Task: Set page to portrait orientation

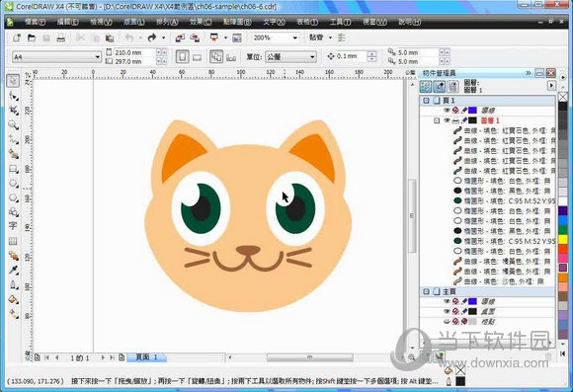Action: [x=182, y=57]
